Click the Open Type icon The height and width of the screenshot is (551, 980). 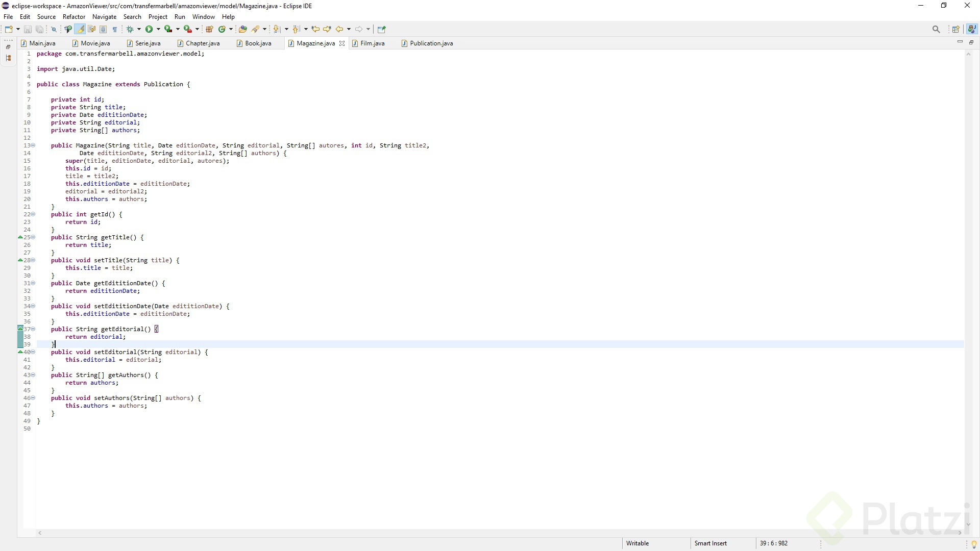click(x=243, y=29)
